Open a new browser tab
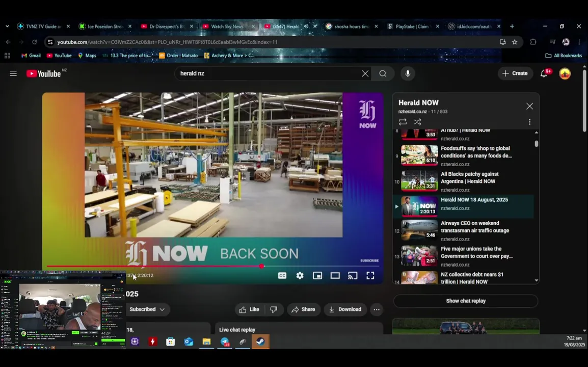The image size is (588, 367). pyautogui.click(x=512, y=27)
